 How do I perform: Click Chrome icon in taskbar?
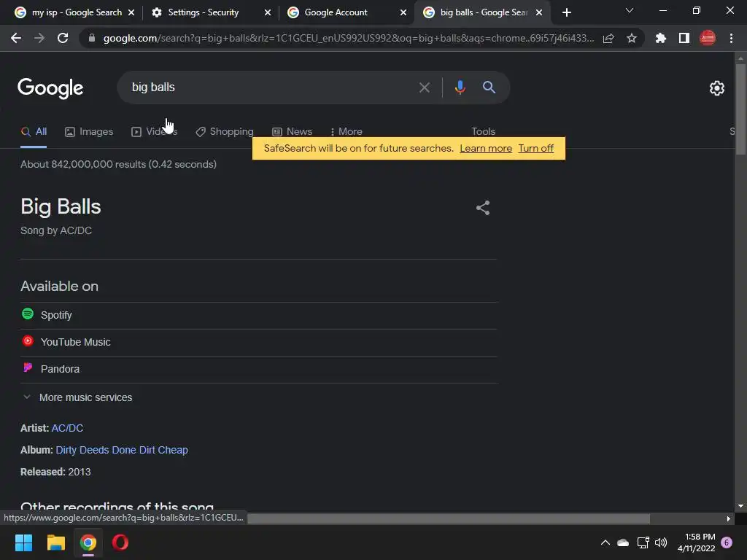(88, 542)
